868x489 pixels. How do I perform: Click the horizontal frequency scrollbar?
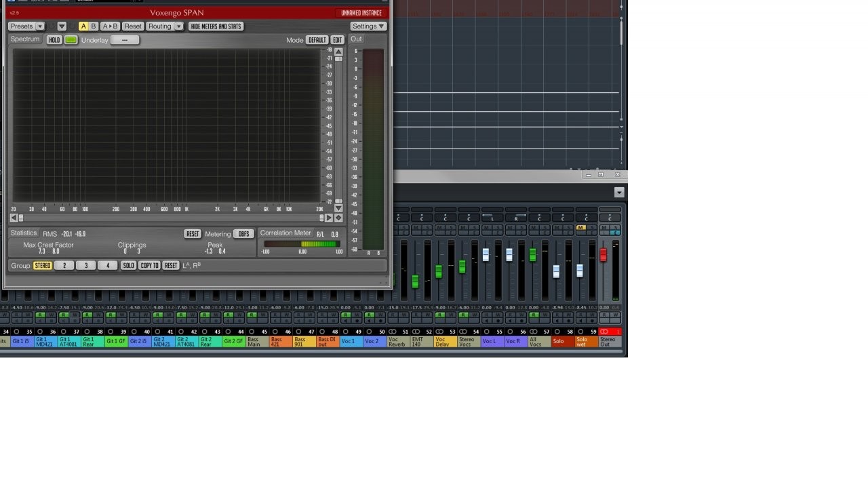(x=172, y=218)
